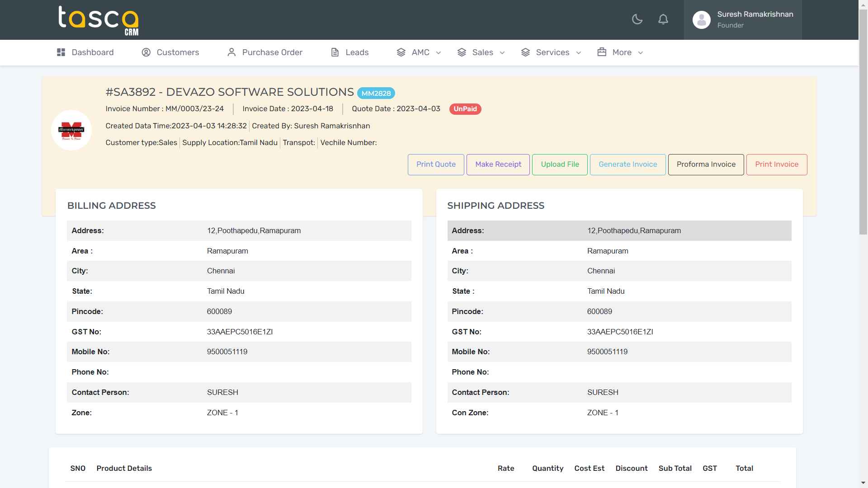Expand the More dropdown chevron
Image resolution: width=868 pixels, height=488 pixels.
[x=641, y=53]
